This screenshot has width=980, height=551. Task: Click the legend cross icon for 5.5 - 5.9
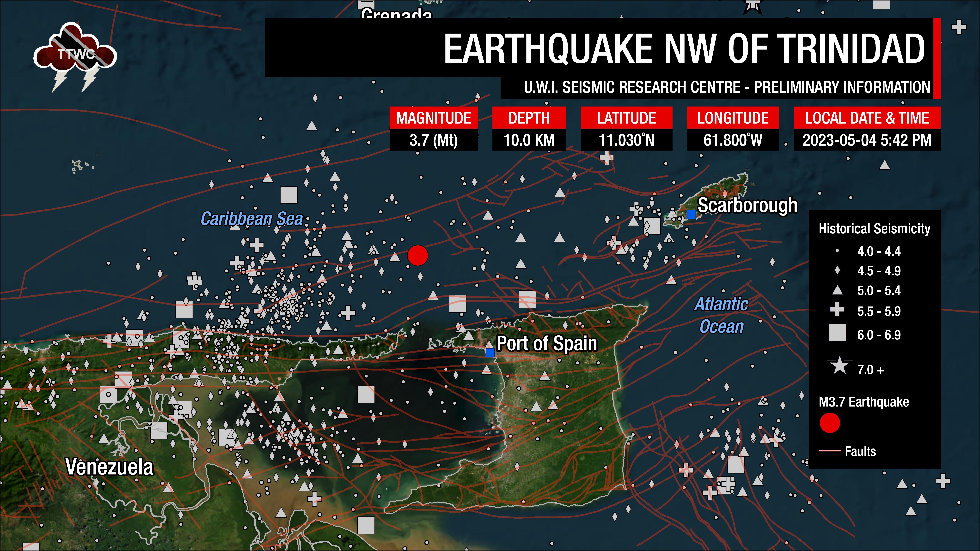(837, 310)
